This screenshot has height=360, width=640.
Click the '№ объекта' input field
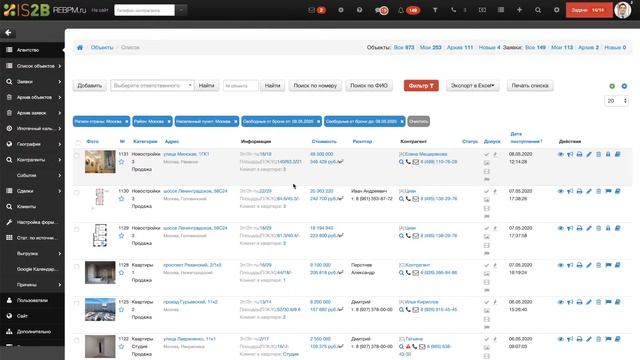(241, 86)
